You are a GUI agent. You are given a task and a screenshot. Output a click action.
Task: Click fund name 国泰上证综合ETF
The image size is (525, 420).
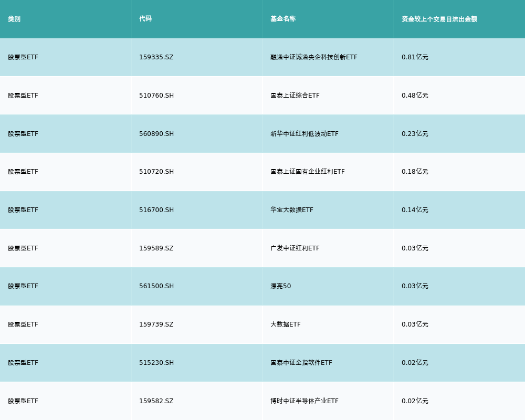click(295, 96)
